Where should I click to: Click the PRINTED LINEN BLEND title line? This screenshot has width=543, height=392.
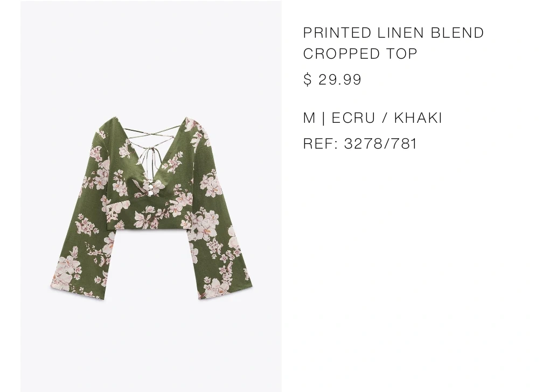coord(393,33)
